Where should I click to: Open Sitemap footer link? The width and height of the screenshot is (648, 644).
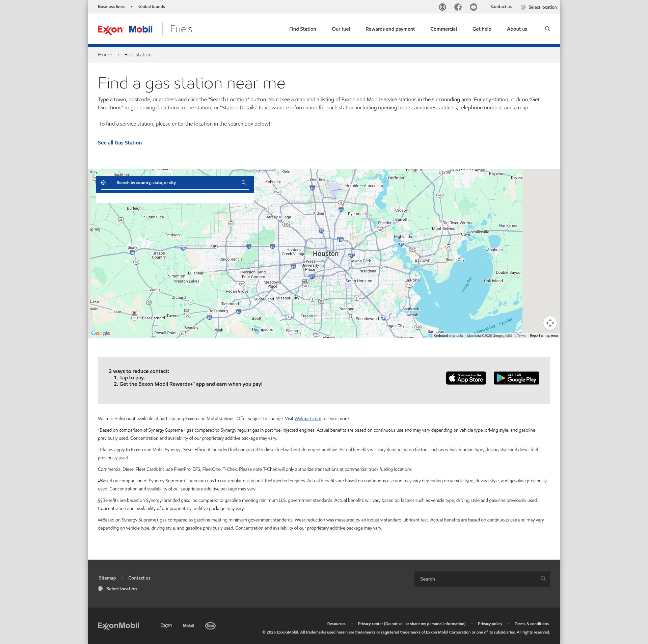coord(107,578)
